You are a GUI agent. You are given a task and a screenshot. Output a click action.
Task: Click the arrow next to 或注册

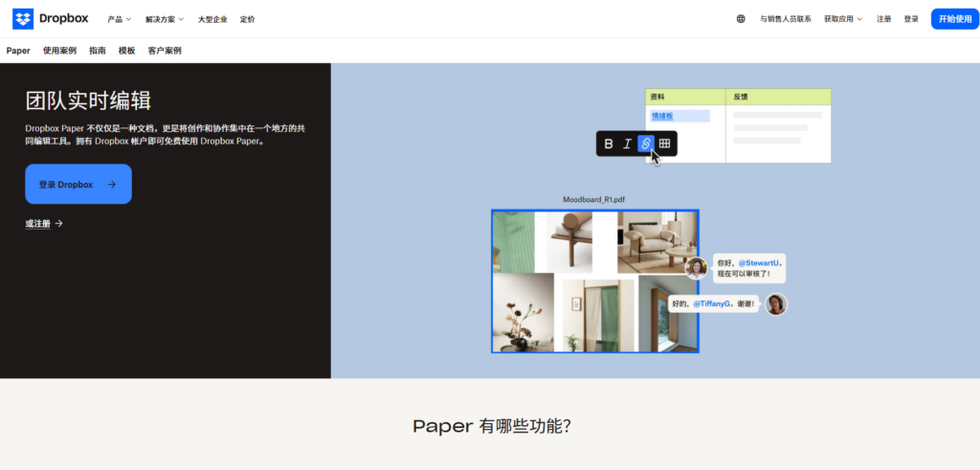coord(58,223)
